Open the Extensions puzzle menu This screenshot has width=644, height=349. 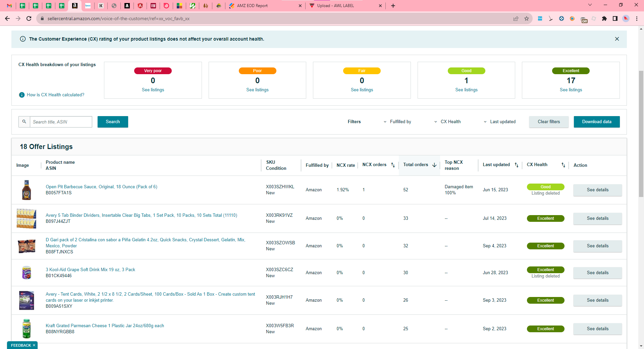pyautogui.click(x=604, y=18)
